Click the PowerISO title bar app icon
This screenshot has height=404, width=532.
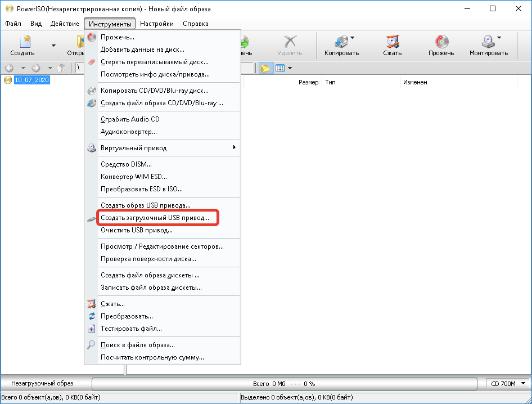point(9,9)
